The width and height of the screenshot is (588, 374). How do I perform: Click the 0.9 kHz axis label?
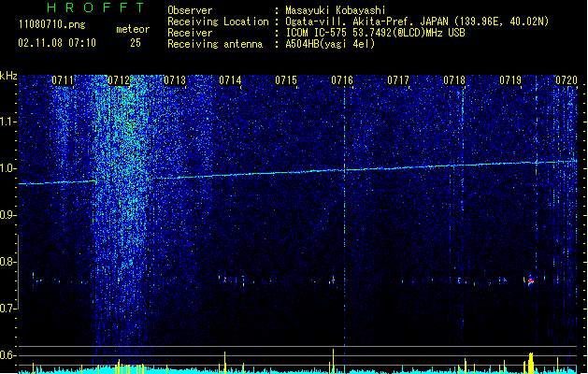coord(8,215)
